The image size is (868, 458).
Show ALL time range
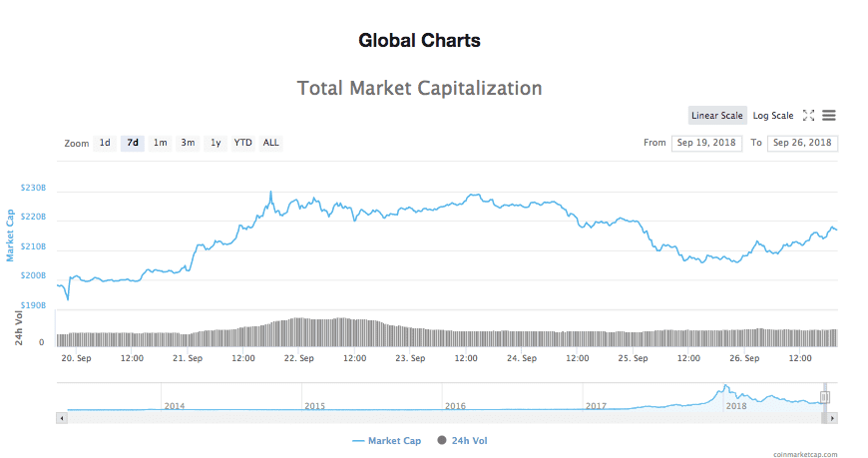(271, 143)
